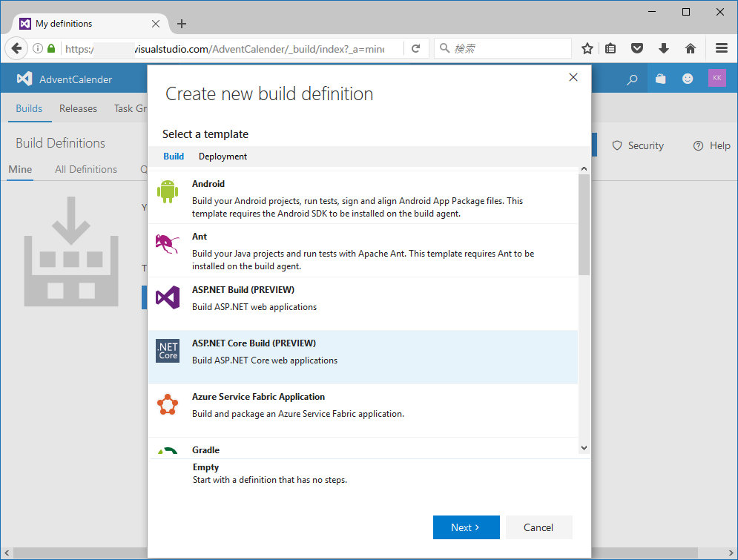Select the Ant template title
The height and width of the screenshot is (560, 738).
pyautogui.click(x=199, y=236)
